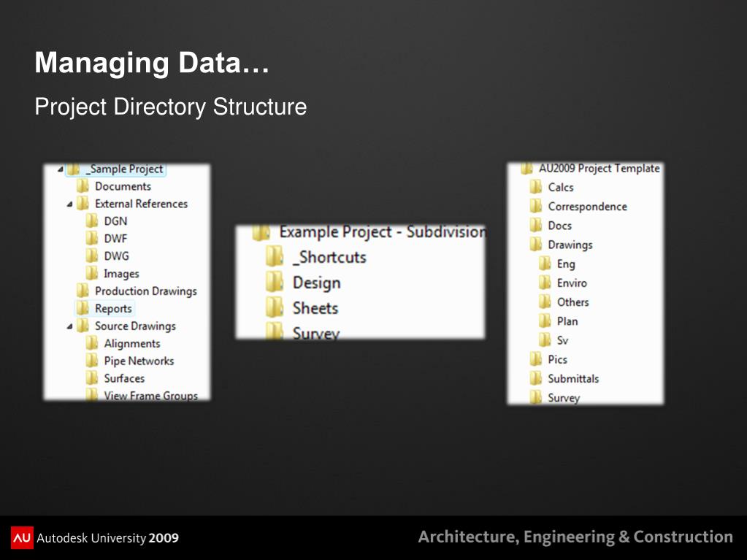Screen dimensions: 747x560
Task: Click the Managing Data… slide title
Action: [152, 62]
